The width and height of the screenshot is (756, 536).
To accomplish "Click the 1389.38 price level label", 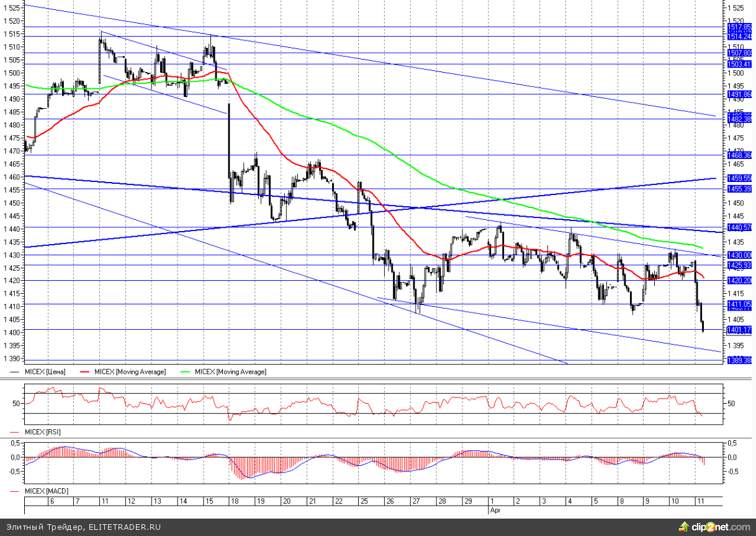I will pyautogui.click(x=739, y=360).
